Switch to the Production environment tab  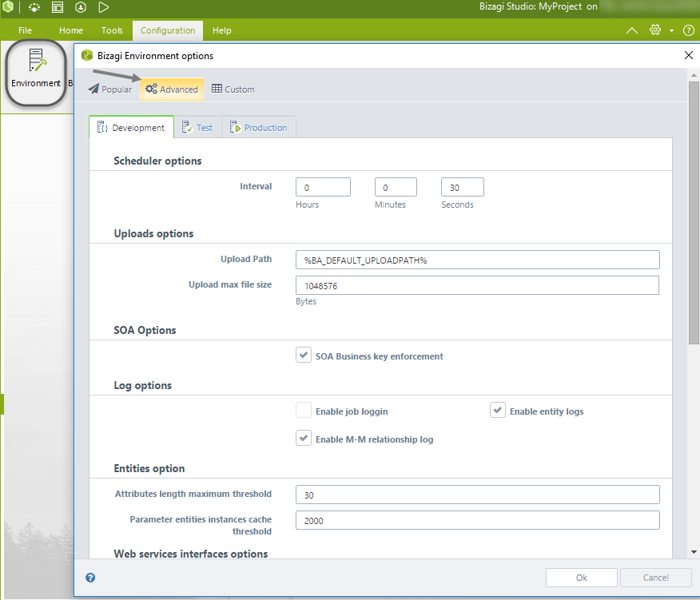pos(259,128)
